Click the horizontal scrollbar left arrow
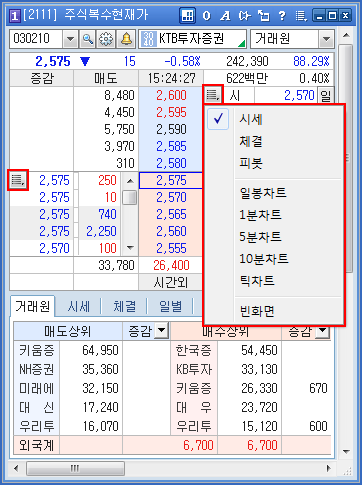The height and width of the screenshot is (485, 362). (x=16, y=469)
